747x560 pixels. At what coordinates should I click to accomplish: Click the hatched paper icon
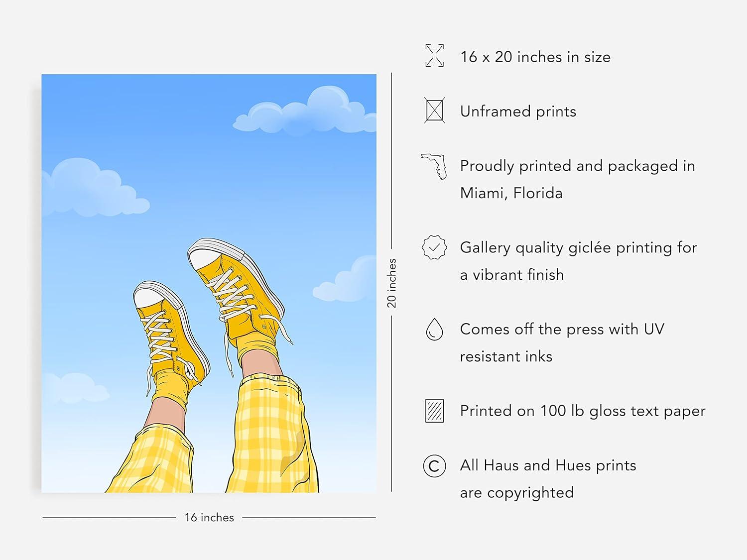tap(434, 411)
